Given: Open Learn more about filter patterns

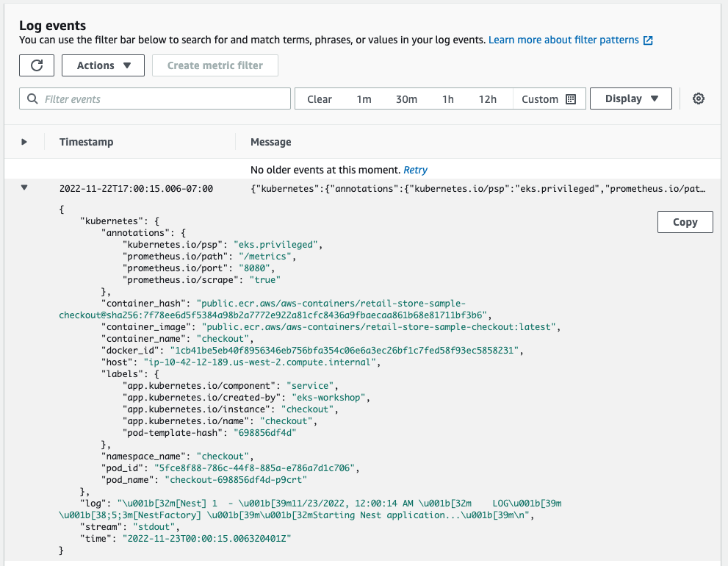Looking at the screenshot, I should 563,40.
